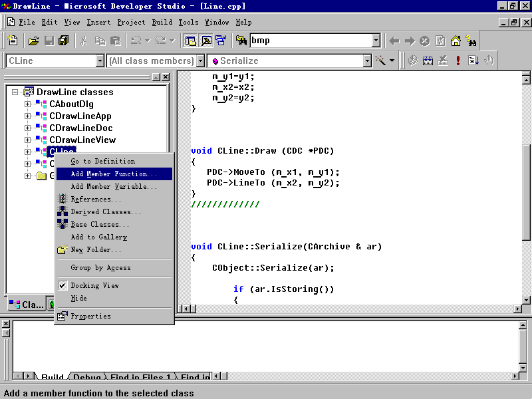Screen dimensions: 532x399
Task: Open the WizardBar actions dropdown arrow
Action: click(392, 61)
